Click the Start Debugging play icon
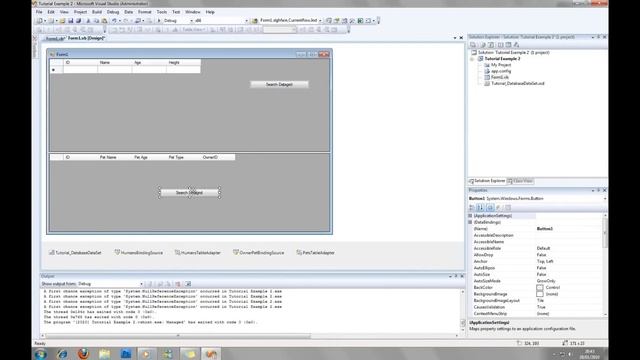Screen dimensions: 640x360 (159, 20)
